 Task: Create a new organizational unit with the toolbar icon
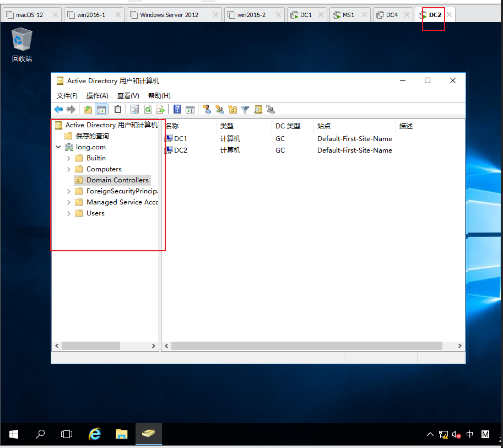coord(232,110)
